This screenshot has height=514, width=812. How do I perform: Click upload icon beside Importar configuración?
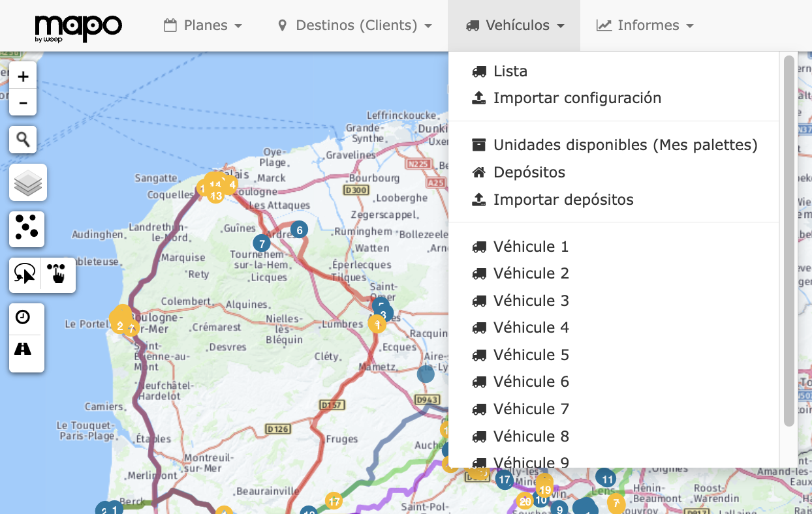[479, 98]
